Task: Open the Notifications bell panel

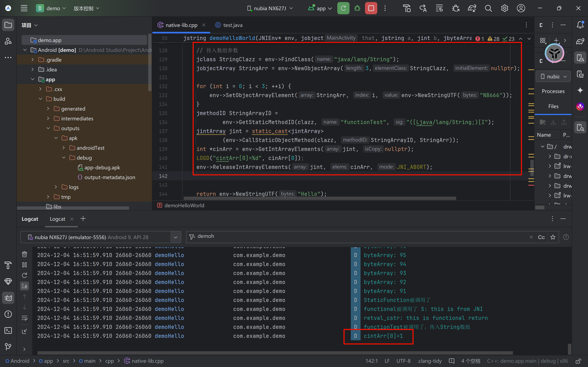Action: [580, 25]
